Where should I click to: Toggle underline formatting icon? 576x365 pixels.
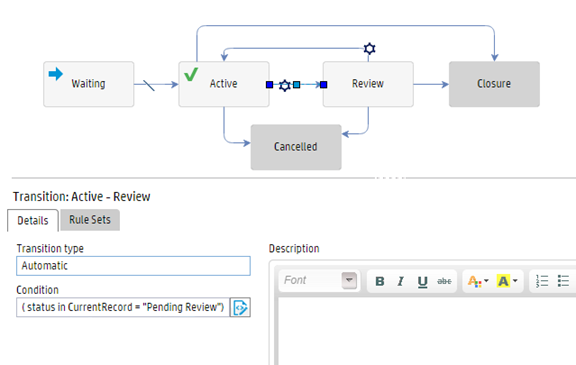(x=422, y=282)
